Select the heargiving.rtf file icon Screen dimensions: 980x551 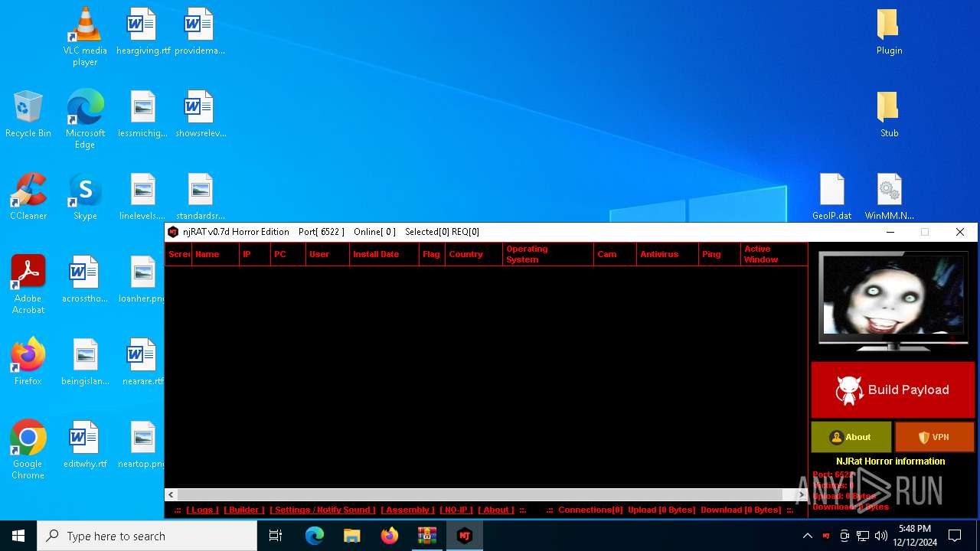tap(142, 32)
